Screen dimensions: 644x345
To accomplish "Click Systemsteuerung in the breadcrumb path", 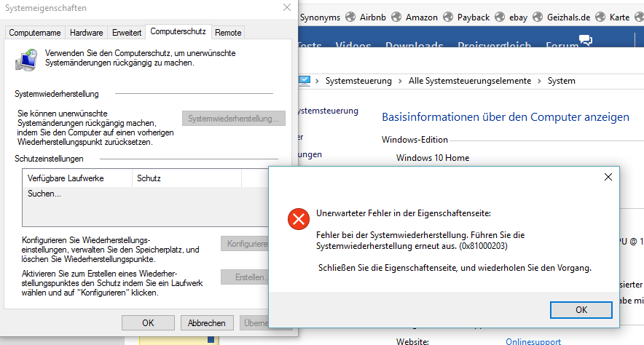I will [358, 81].
